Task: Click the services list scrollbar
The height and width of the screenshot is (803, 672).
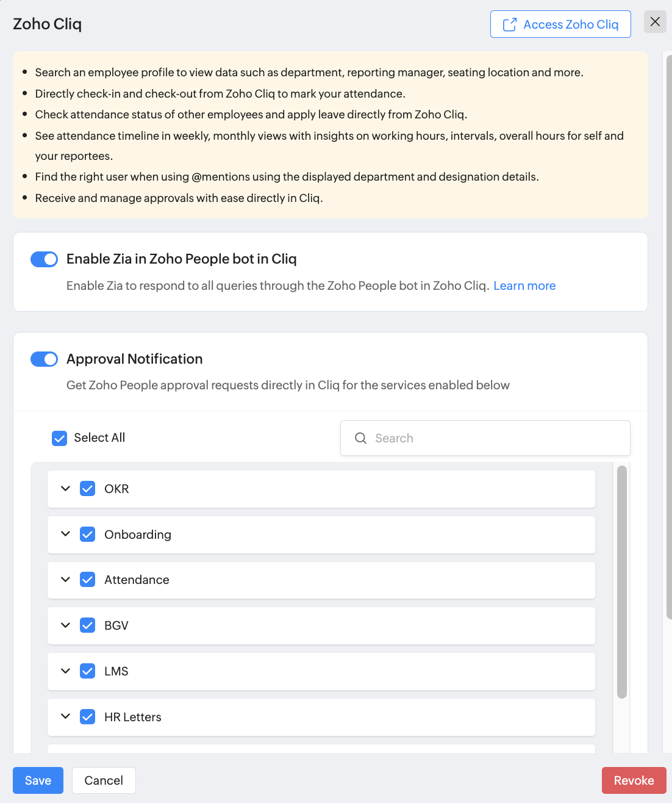Action: pyautogui.click(x=622, y=582)
